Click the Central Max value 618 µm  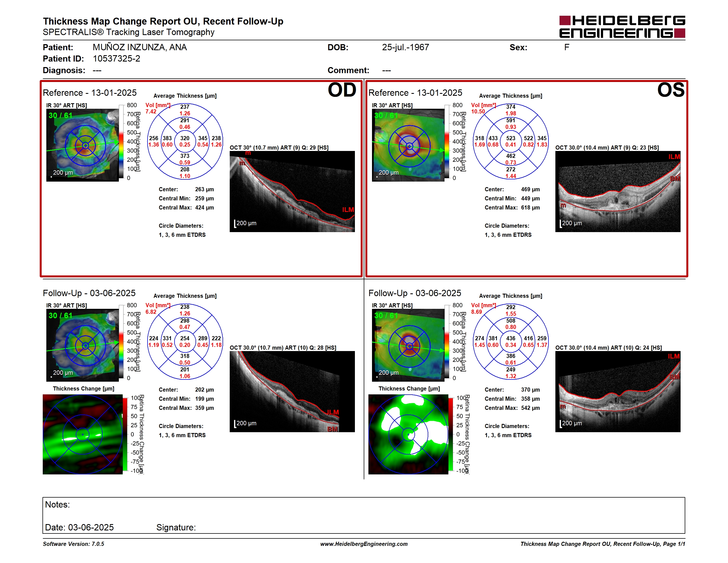pyautogui.click(x=530, y=208)
